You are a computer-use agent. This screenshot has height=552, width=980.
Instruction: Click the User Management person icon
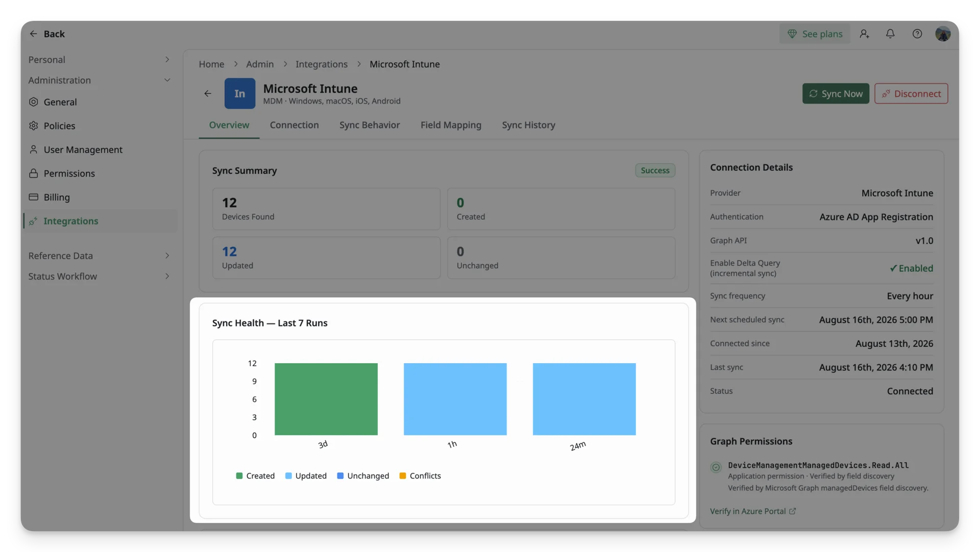(x=34, y=149)
